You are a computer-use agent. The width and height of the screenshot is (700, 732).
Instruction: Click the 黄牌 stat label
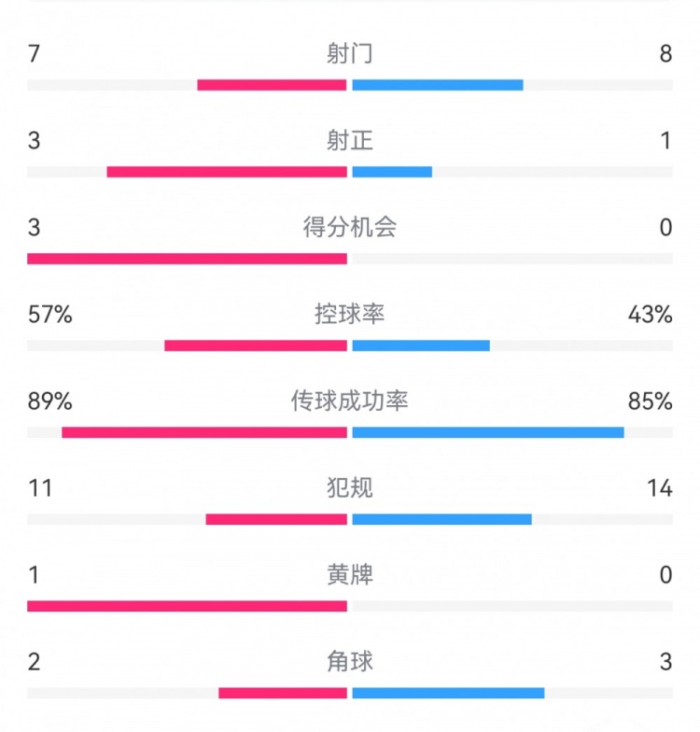pos(350,575)
